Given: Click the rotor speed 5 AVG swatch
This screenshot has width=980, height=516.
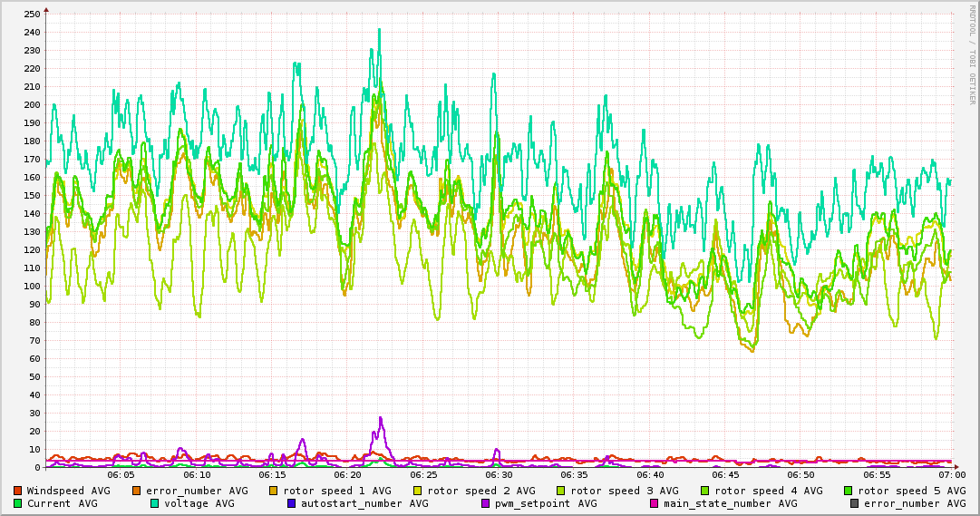Looking at the screenshot, I should click(849, 491).
